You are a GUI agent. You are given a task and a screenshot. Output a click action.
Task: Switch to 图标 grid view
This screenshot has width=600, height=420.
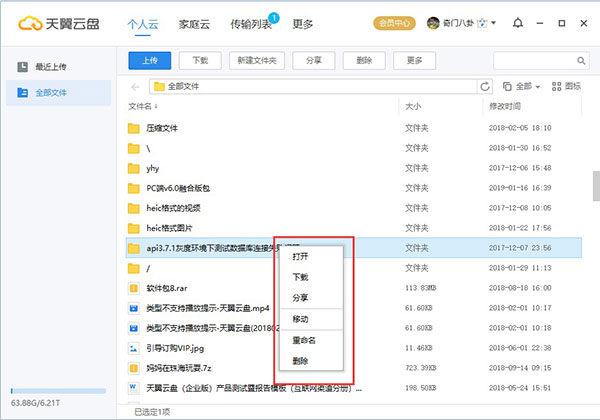[x=565, y=86]
